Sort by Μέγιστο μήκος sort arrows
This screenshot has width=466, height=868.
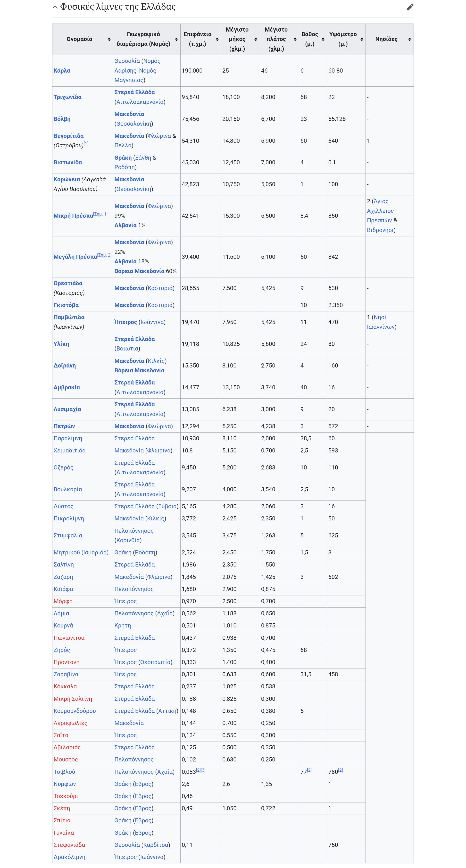(256, 39)
